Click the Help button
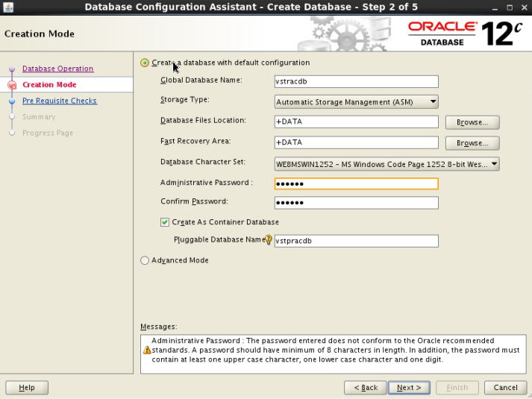The image size is (532, 399). 27,388
